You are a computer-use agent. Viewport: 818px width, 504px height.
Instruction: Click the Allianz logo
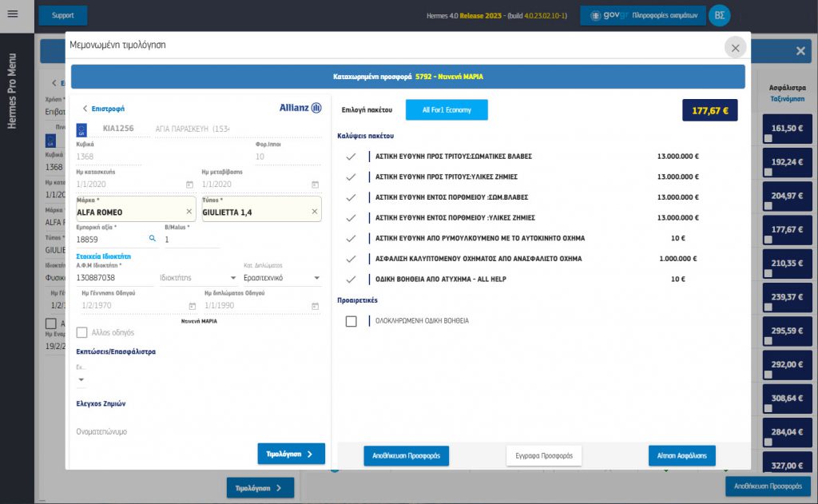(x=300, y=108)
